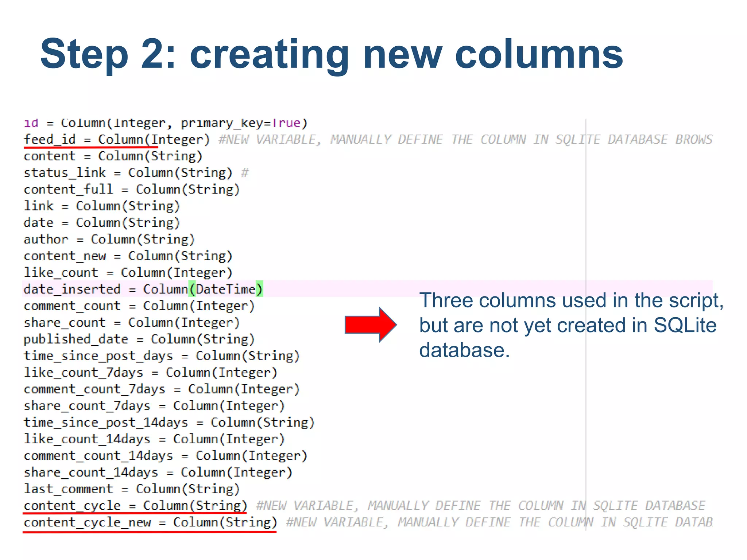Click the 'content_full = Column(String)' line
The width and height of the screenshot is (747, 560).
coord(132,190)
